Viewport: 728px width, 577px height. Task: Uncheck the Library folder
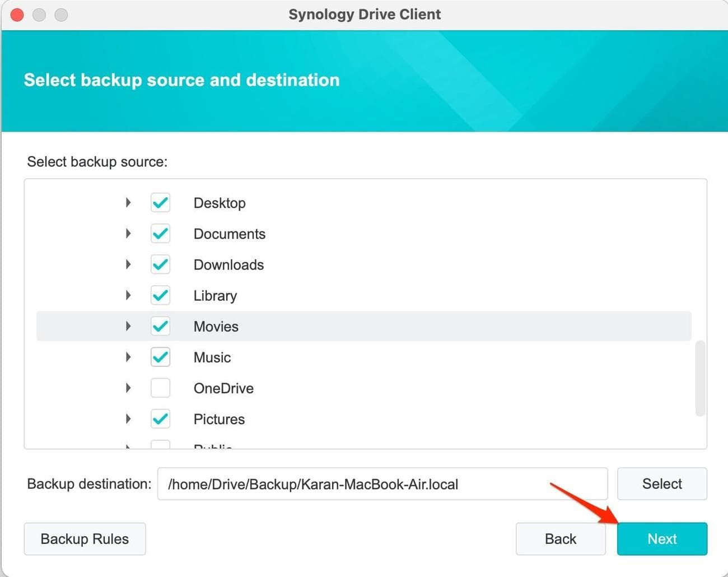pos(160,295)
